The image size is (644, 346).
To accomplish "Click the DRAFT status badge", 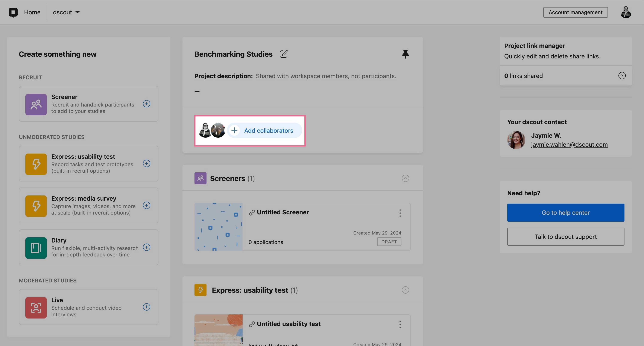I will 389,242.
